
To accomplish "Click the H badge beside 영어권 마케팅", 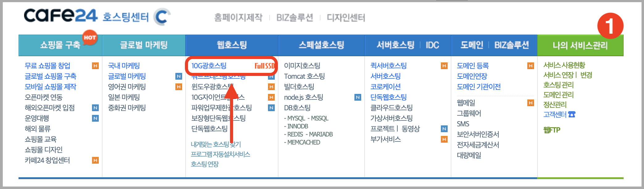I will coord(178,87).
